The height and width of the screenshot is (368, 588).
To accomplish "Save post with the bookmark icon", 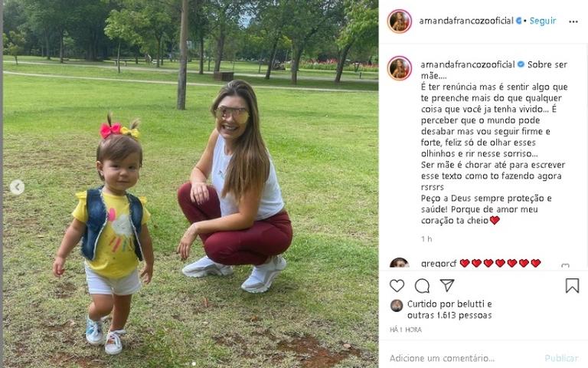I will click(572, 286).
